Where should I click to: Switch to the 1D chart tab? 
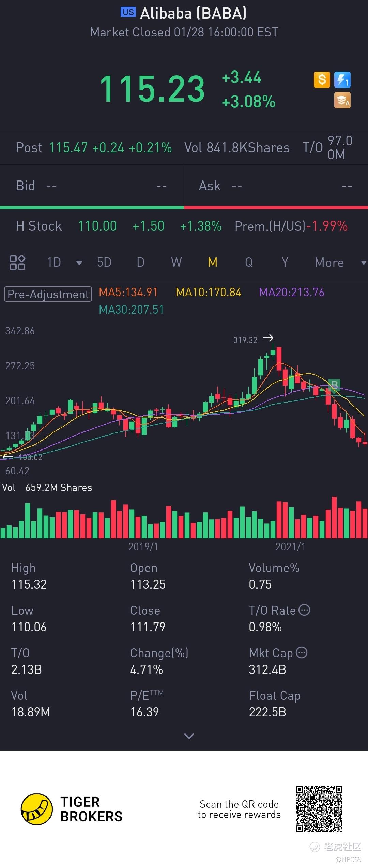point(54,263)
